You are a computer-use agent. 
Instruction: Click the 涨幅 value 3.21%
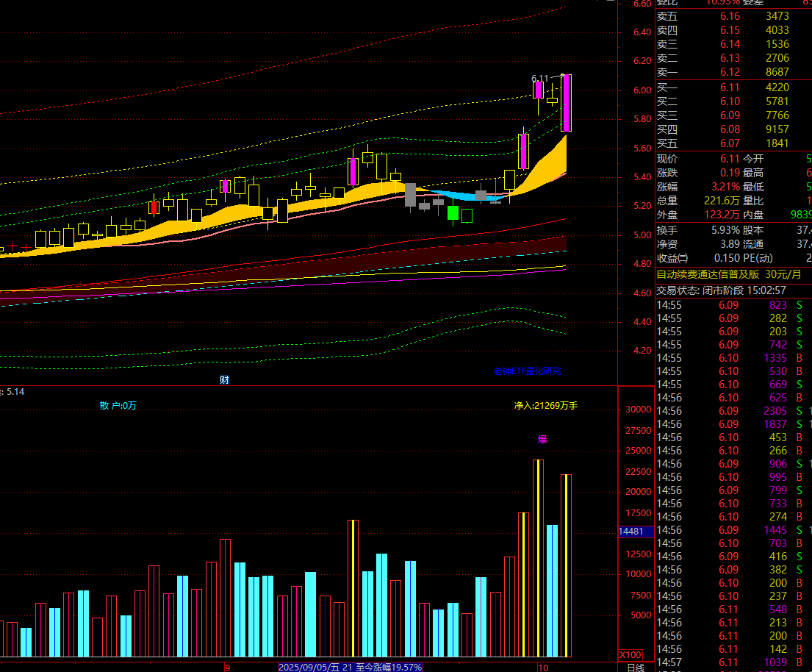tap(725, 187)
